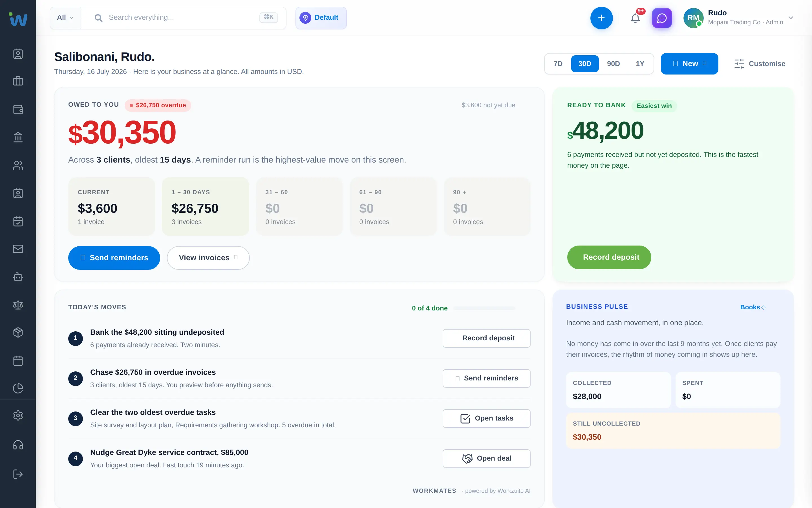Screen dimensions: 812x508
Task: Open the All search scope dropdown
Action: [x=65, y=17]
